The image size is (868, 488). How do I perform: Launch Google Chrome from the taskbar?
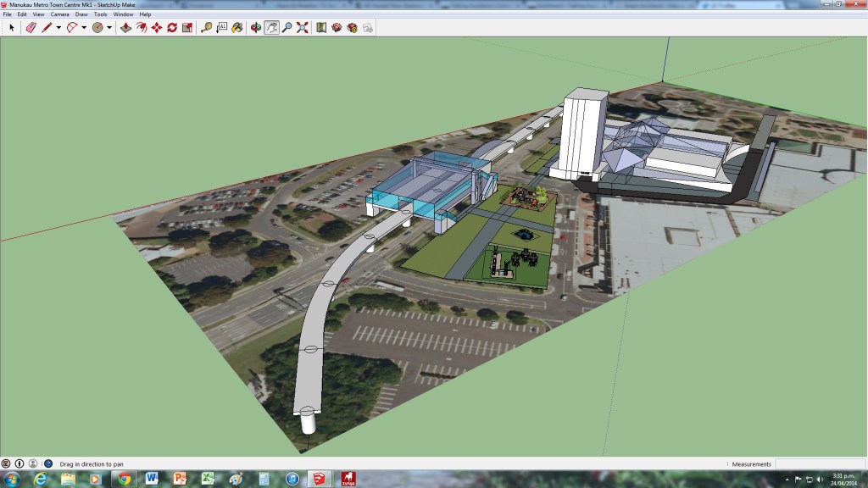pos(123,479)
